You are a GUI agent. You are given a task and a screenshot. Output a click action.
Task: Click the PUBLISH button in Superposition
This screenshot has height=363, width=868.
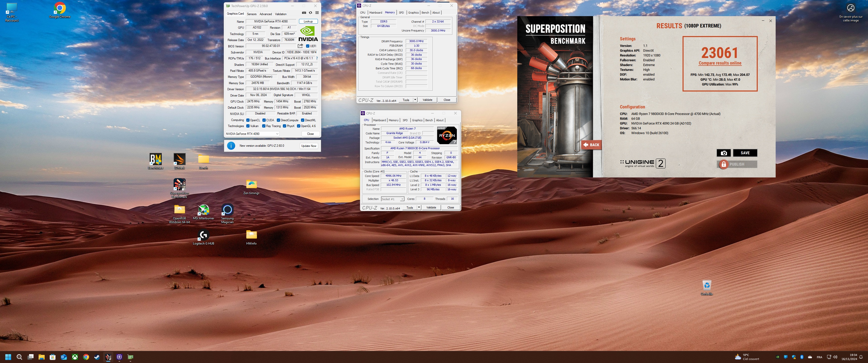(x=737, y=164)
